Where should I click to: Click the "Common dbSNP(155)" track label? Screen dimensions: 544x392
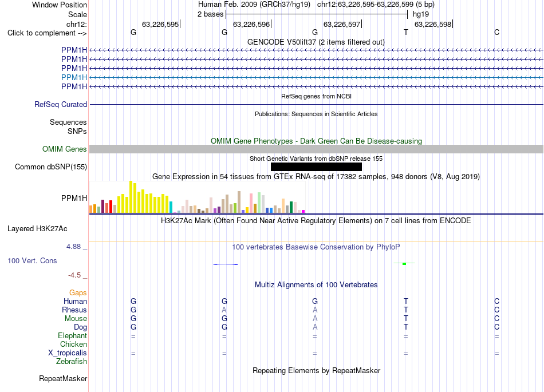click(x=51, y=167)
